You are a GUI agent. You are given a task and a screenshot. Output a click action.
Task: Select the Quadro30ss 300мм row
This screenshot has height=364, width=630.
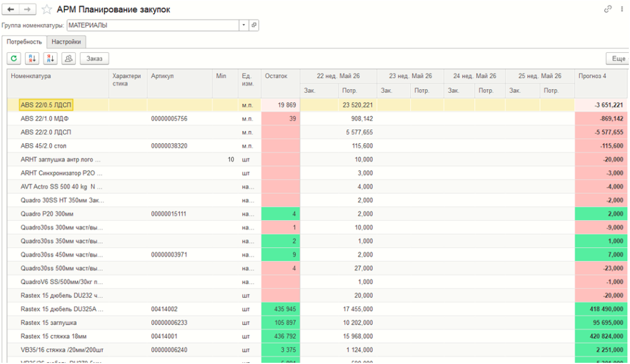317,228
